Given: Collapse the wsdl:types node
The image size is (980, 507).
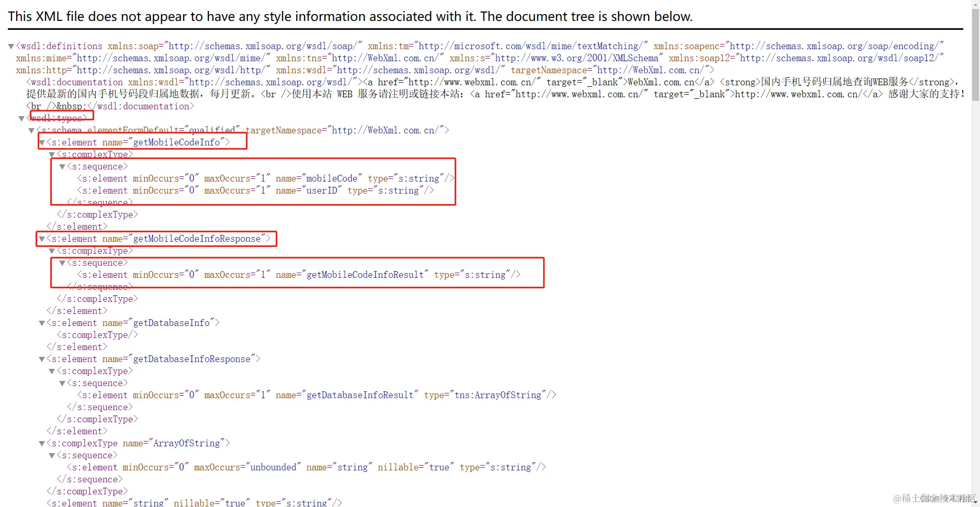Looking at the screenshot, I should click(21, 119).
